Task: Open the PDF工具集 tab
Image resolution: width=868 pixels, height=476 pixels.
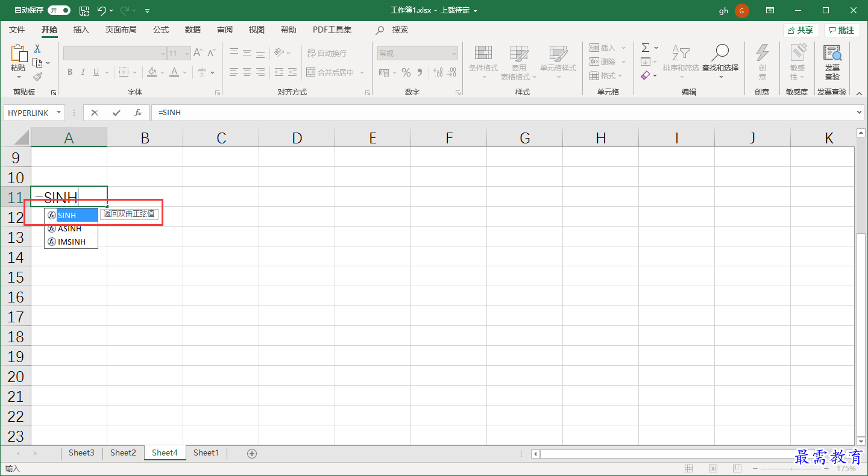Action: pyautogui.click(x=332, y=30)
